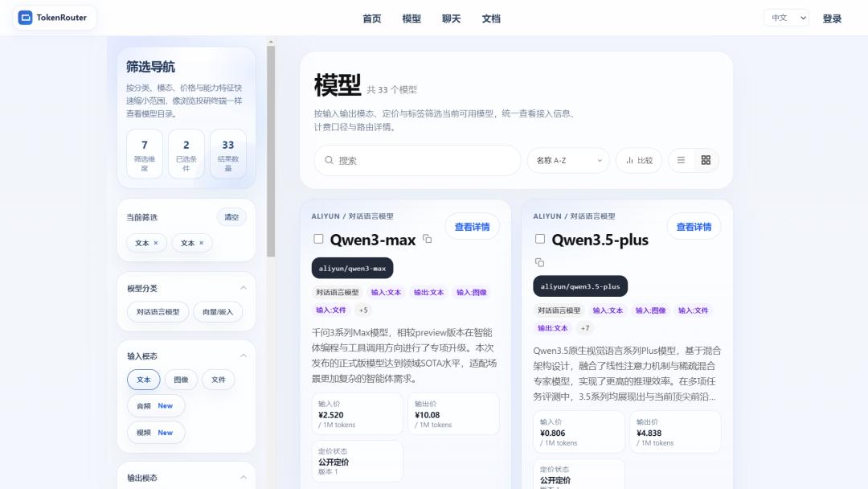Remove the first 文本 filter chip
The width and height of the screenshot is (868, 489).
[x=156, y=243]
